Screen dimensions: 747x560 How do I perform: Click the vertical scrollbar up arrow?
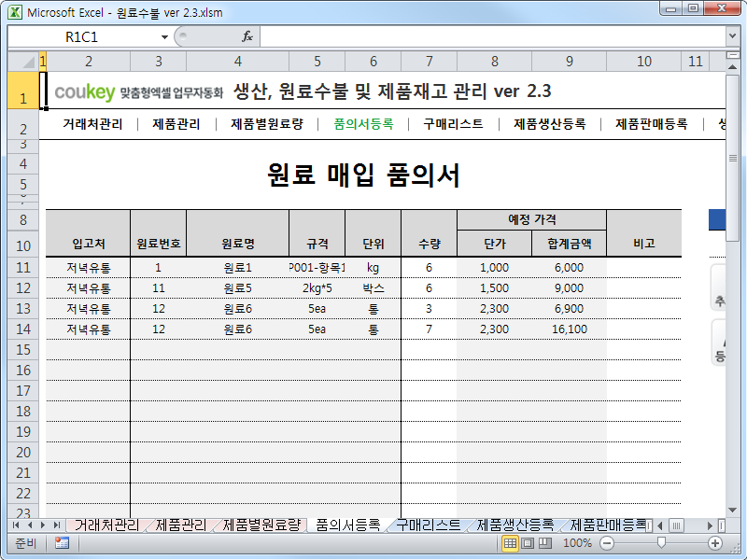point(732,66)
